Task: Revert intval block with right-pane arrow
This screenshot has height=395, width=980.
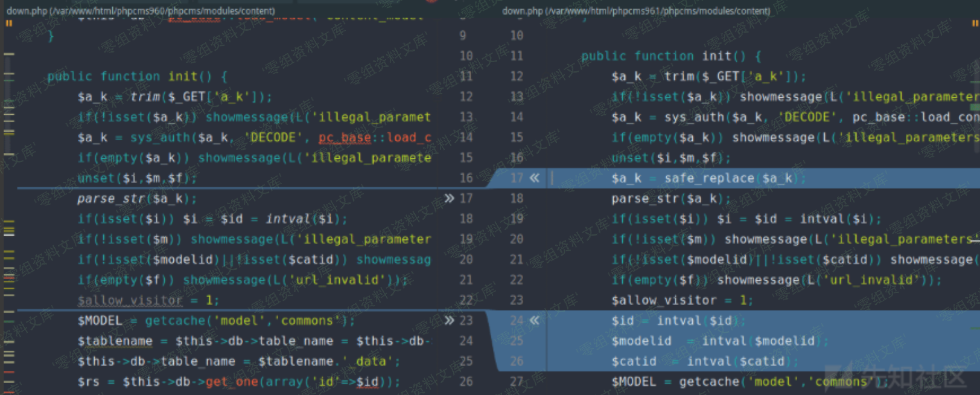Action: [535, 320]
